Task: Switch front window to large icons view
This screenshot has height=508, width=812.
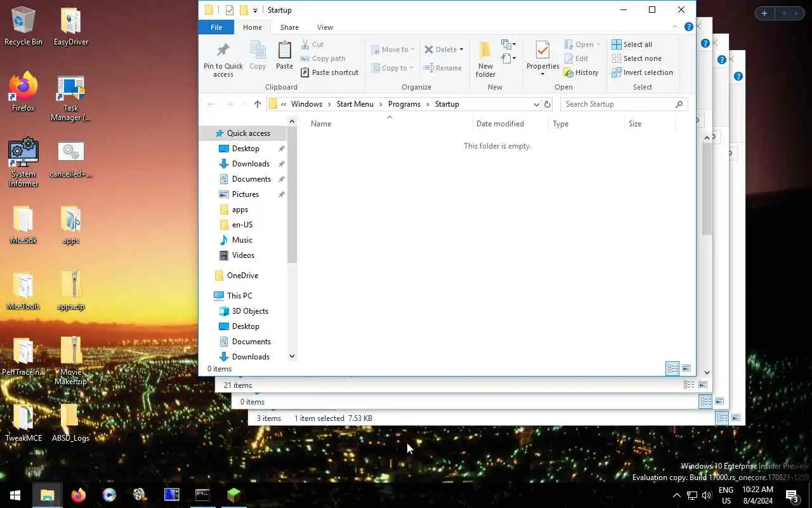Action: 686,369
